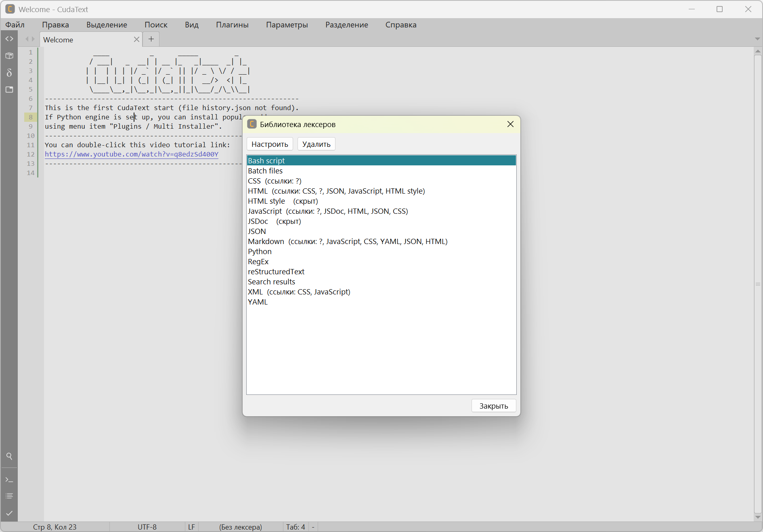Click Таб: 4 tab size status field
The height and width of the screenshot is (532, 763).
[296, 527]
